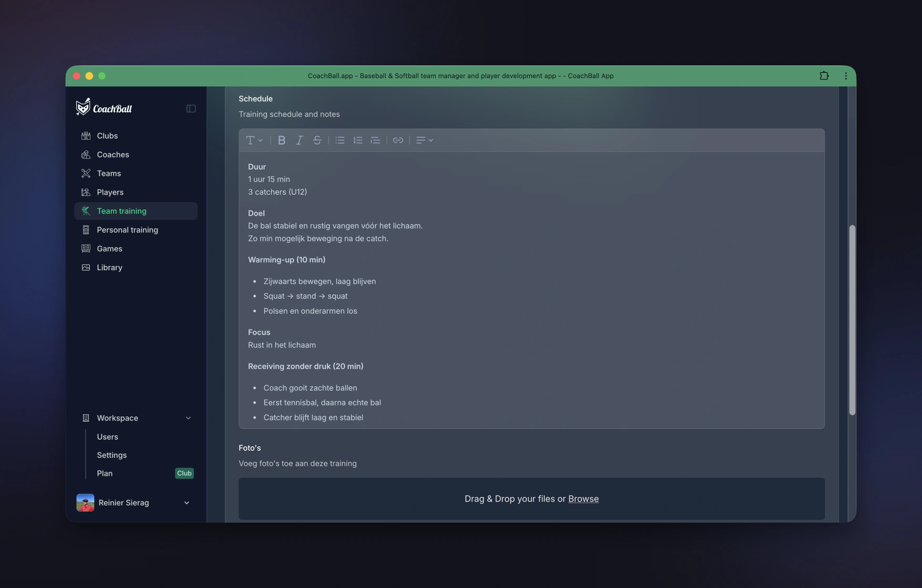Click the extensions puzzle icon
Viewport: 922px width, 588px height.
[824, 76]
